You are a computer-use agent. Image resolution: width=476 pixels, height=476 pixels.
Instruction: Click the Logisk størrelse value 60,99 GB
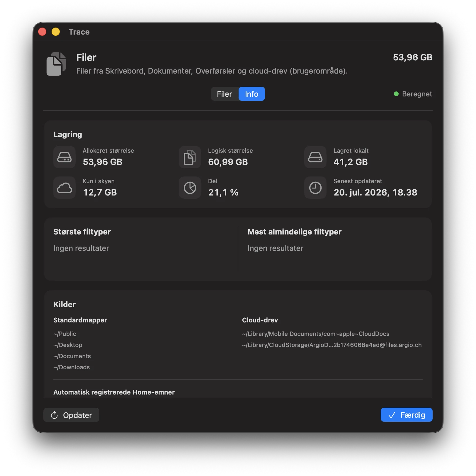click(x=228, y=162)
